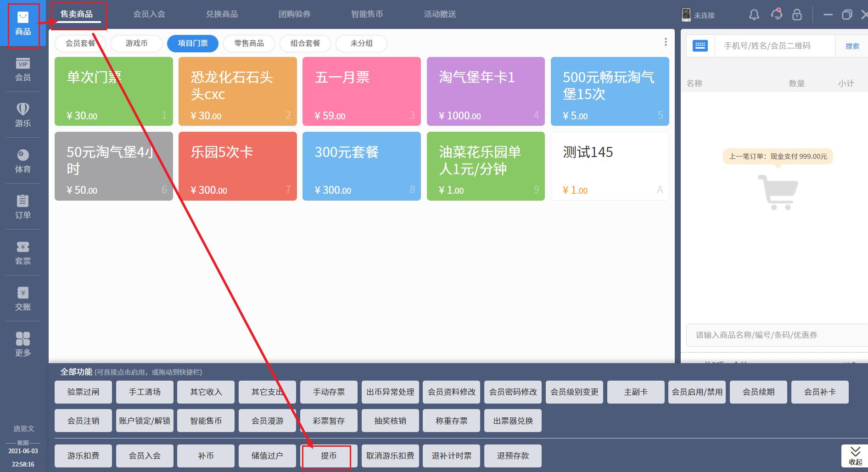Open the 主副卡 function
Viewport: 868px width, 472px height.
tap(636, 392)
